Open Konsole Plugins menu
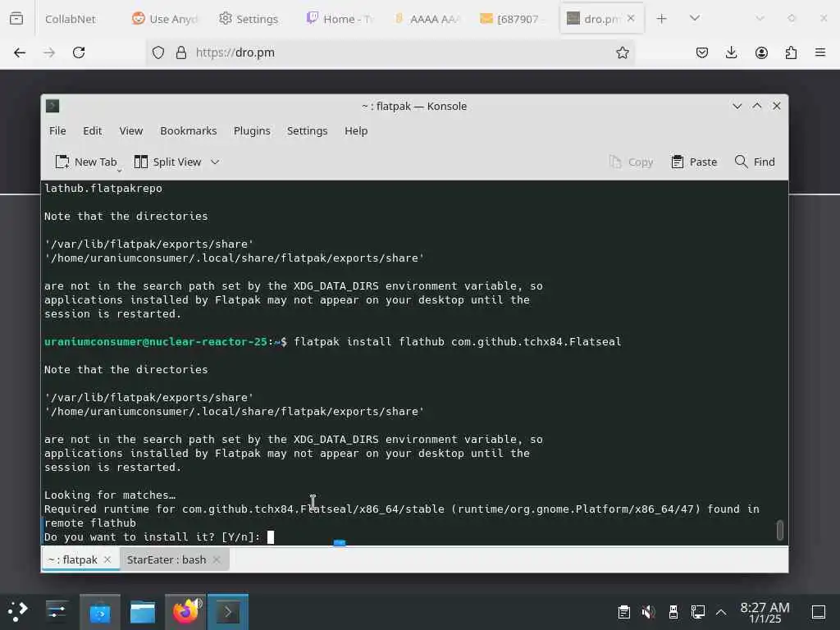840x630 pixels. coord(252,130)
